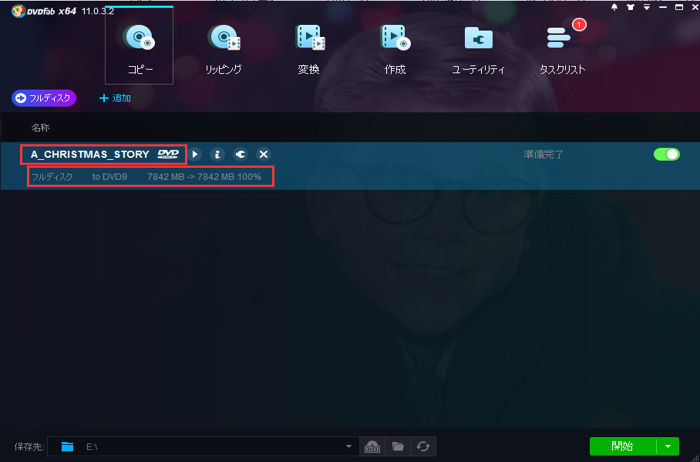700x462 pixels.
Task: Select the A_CHRISTMAS_STORY title text
Action: [90, 154]
